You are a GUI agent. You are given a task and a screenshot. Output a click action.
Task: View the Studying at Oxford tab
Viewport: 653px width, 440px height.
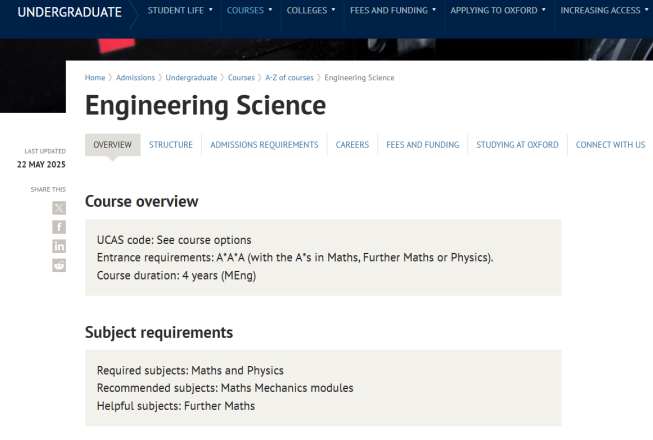pyautogui.click(x=517, y=145)
